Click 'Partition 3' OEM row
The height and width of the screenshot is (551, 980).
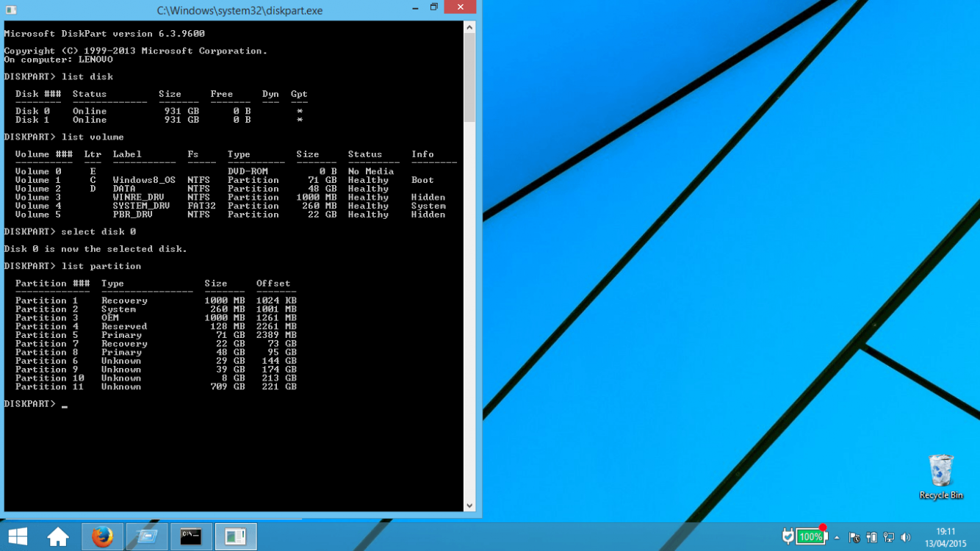click(156, 317)
